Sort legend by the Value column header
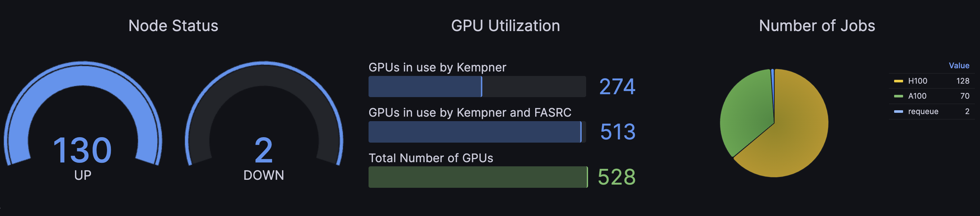 click(959, 65)
